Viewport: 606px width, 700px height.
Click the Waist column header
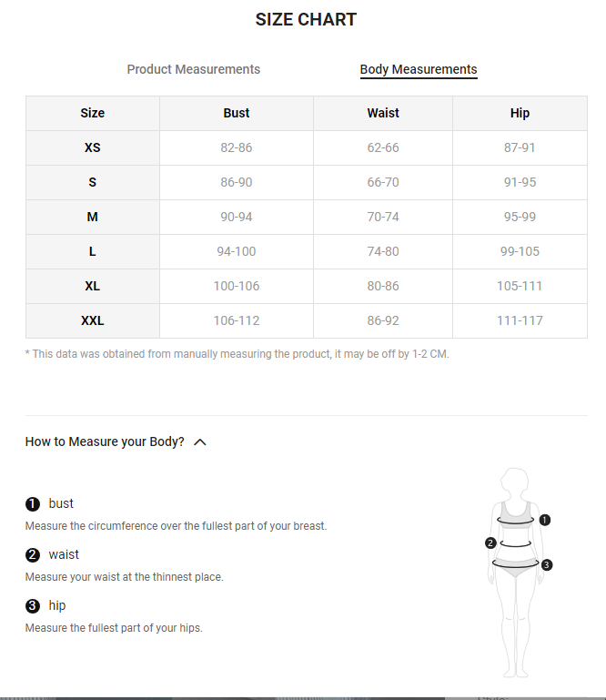(383, 113)
